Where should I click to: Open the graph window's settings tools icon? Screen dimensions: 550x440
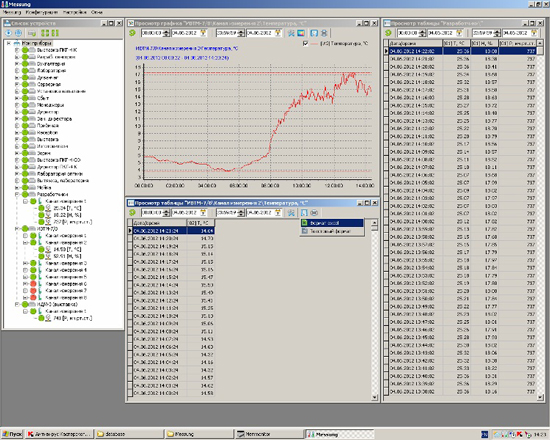(x=291, y=33)
